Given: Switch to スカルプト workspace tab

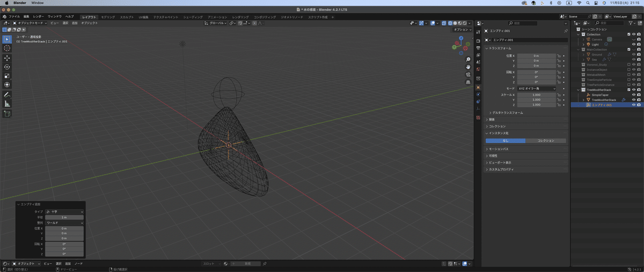Looking at the screenshot, I should [x=127, y=17].
